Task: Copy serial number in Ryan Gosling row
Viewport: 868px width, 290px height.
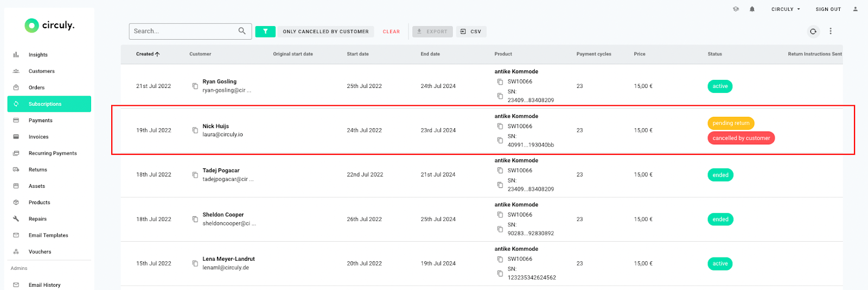Action: tap(500, 96)
